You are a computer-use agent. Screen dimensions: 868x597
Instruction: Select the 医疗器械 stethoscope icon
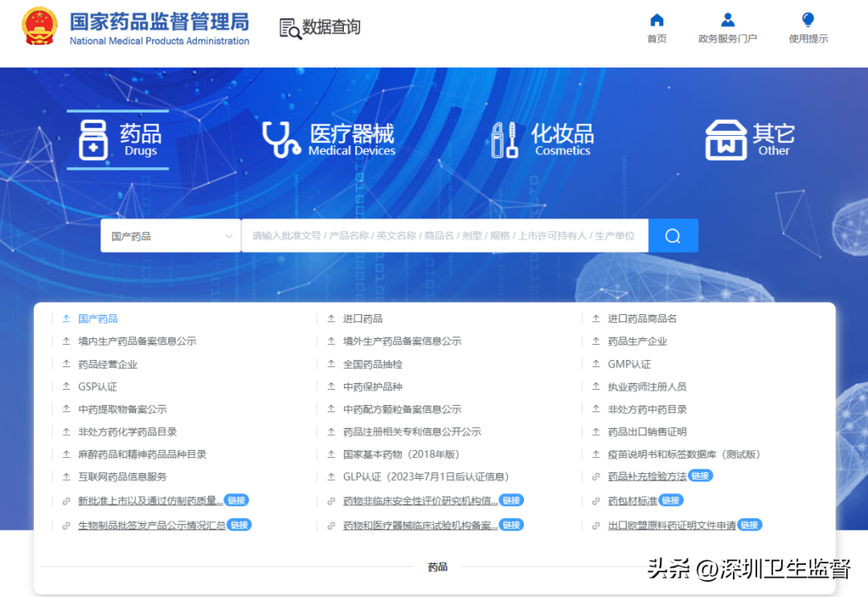281,140
